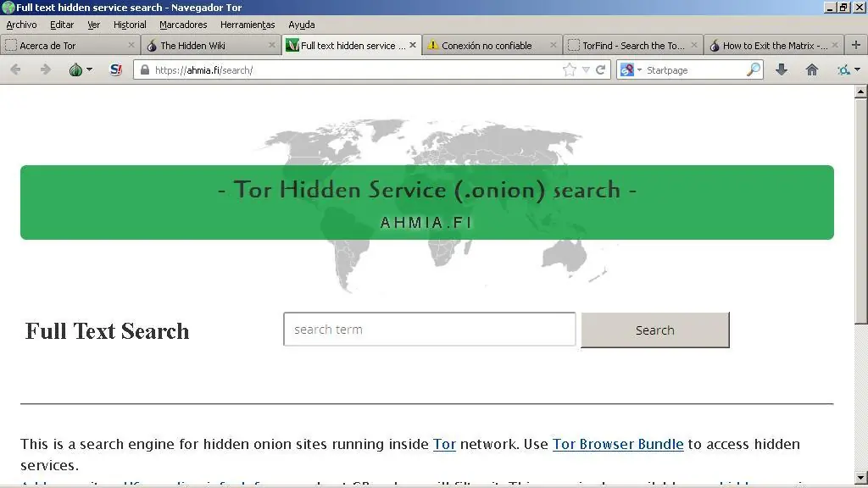Click the Search button
Screen dimensions: 868x488
pyautogui.click(x=655, y=330)
